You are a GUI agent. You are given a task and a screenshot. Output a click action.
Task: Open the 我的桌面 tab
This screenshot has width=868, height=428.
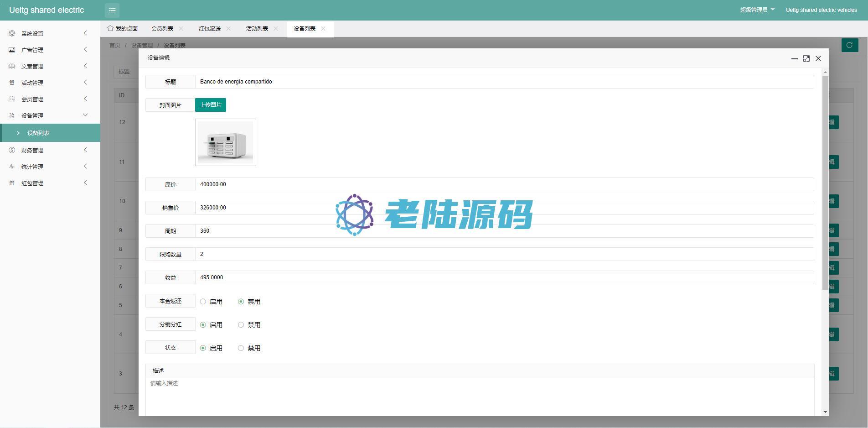click(x=123, y=29)
